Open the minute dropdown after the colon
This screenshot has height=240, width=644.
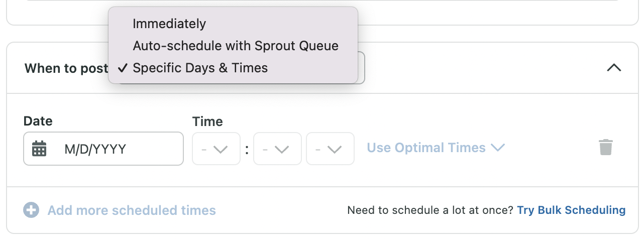point(277,149)
